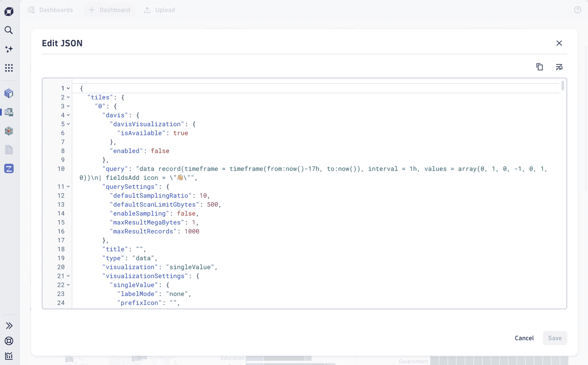Toggle word wrap icon in editor toolbar

click(559, 67)
